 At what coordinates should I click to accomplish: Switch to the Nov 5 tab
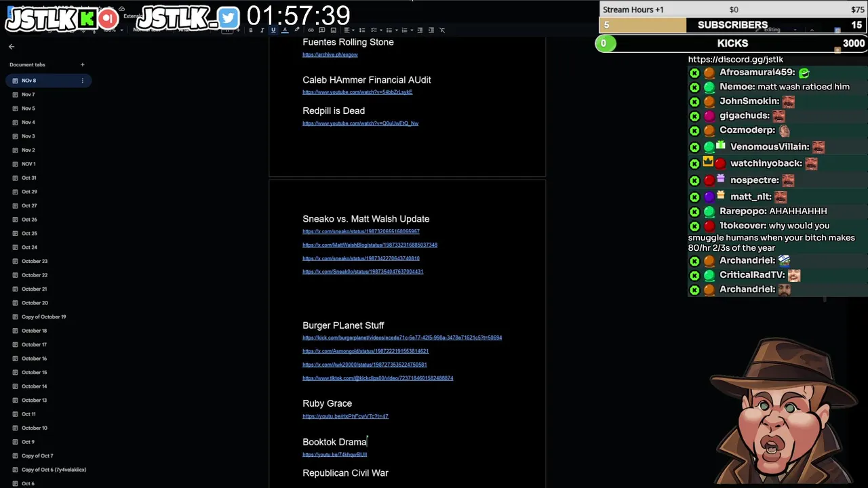click(x=28, y=108)
